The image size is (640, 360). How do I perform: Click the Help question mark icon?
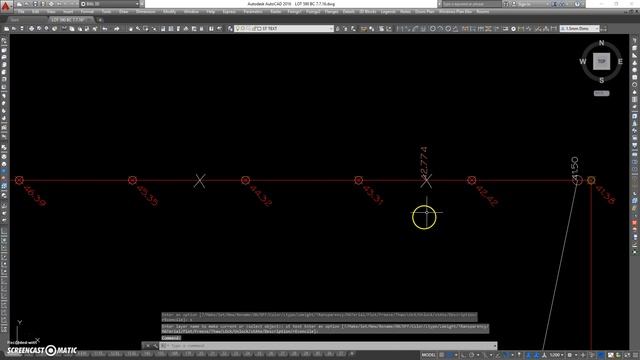(x=577, y=4)
